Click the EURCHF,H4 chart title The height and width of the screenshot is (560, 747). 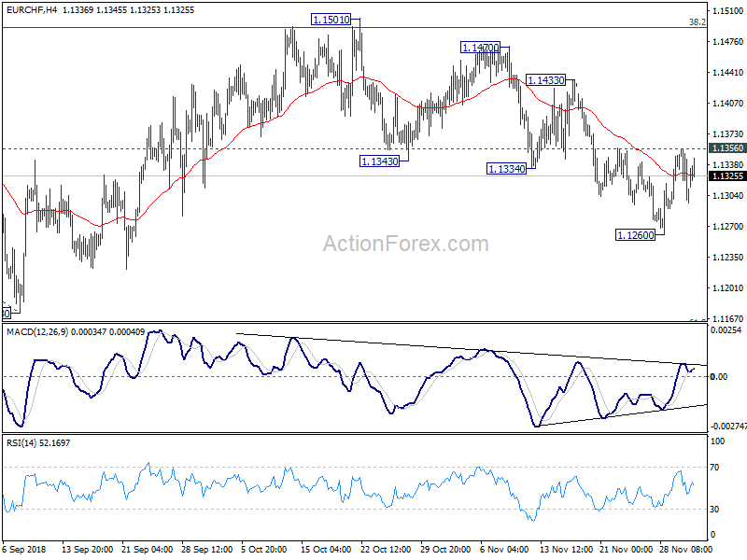[32, 9]
